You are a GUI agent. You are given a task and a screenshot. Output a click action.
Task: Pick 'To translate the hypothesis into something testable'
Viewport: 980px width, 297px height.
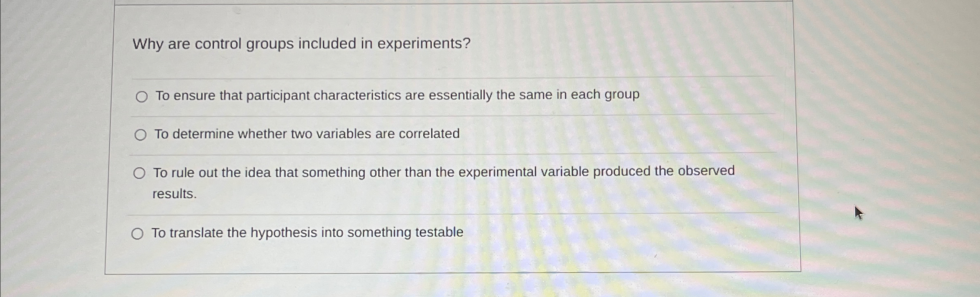139,234
